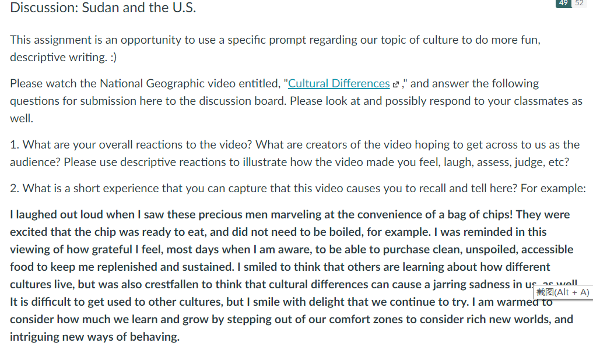Click the heading Discussion: Sudan and the U.S.

click(x=103, y=8)
